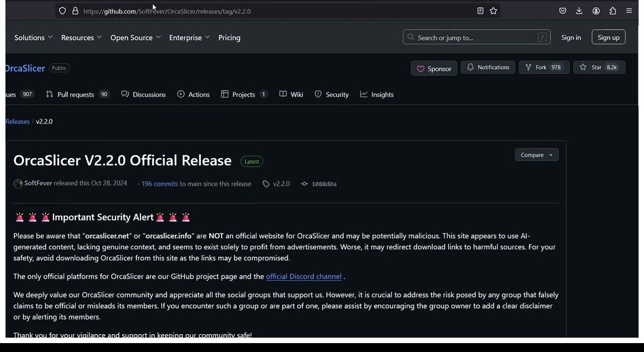This screenshot has height=352, width=644.
Task: Click the Public visibility badge
Action: click(59, 68)
